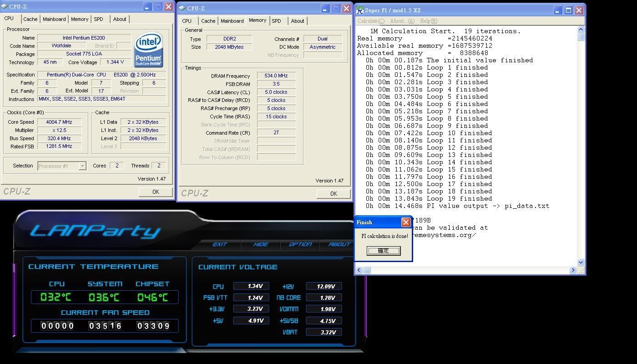Close the Finish dialog
Image resolution: width=637 pixels, height=364 pixels.
[x=406, y=222]
